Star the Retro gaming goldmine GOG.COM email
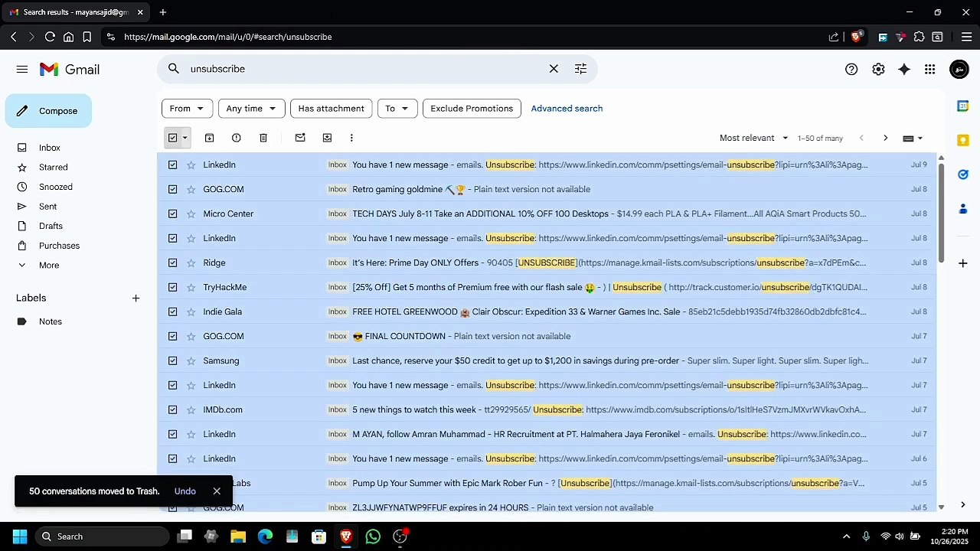This screenshot has height=551, width=980. 191,189
